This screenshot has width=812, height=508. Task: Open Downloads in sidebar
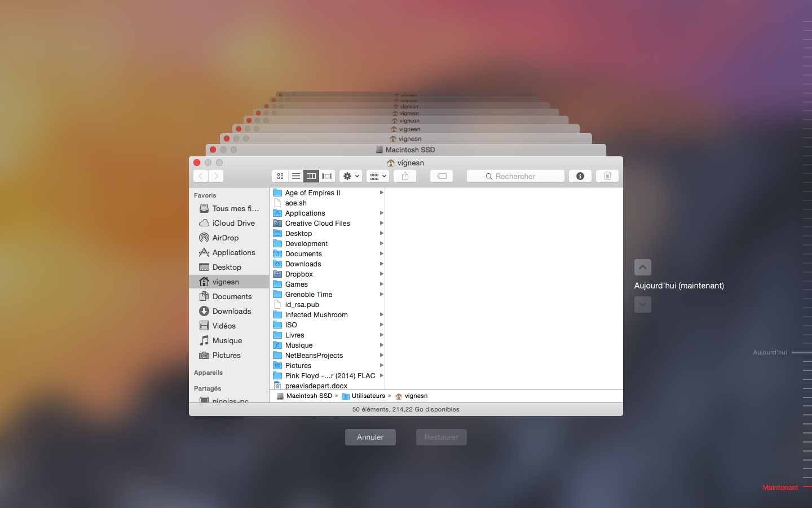(x=229, y=311)
